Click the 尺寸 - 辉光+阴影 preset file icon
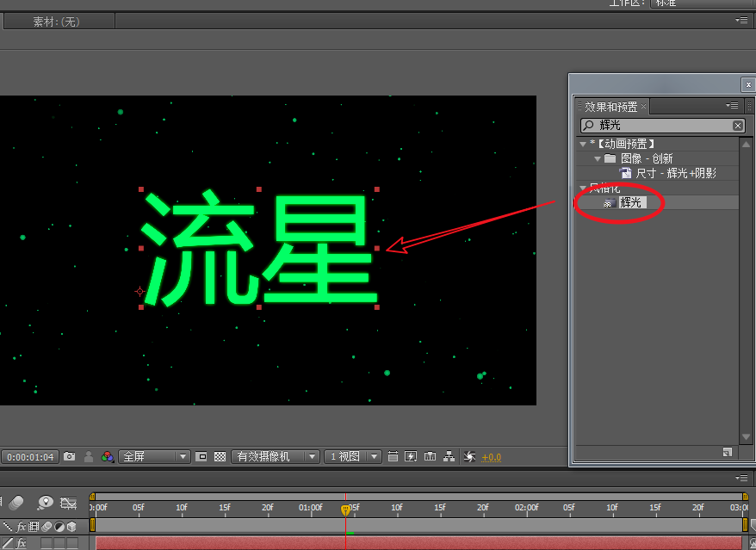The width and height of the screenshot is (756, 550). pos(625,173)
